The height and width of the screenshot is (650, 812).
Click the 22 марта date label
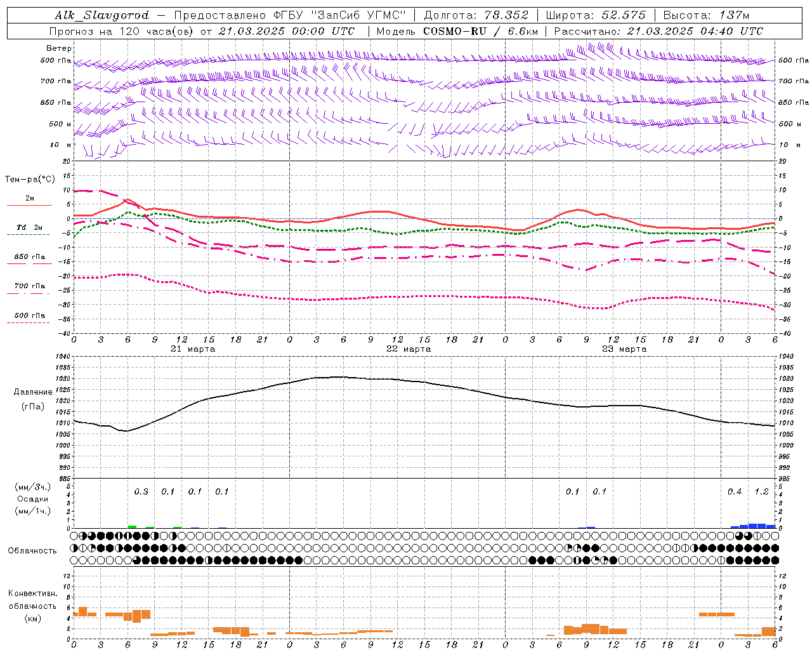point(409,349)
